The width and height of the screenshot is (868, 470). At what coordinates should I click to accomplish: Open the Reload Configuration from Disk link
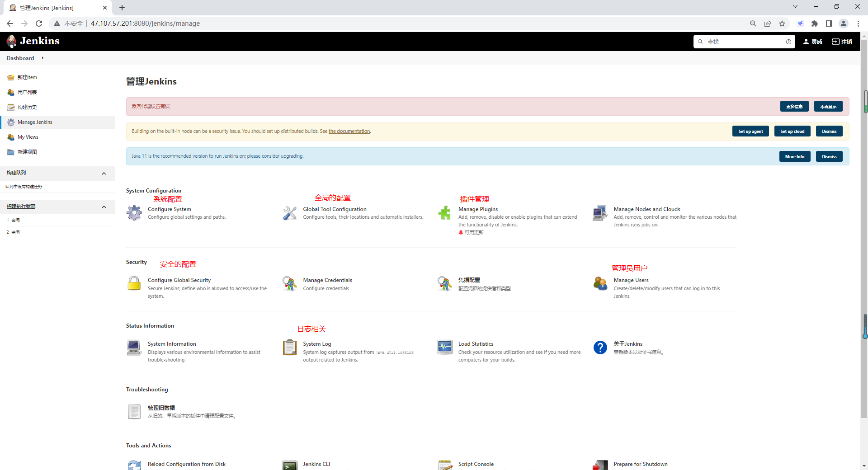pos(187,464)
